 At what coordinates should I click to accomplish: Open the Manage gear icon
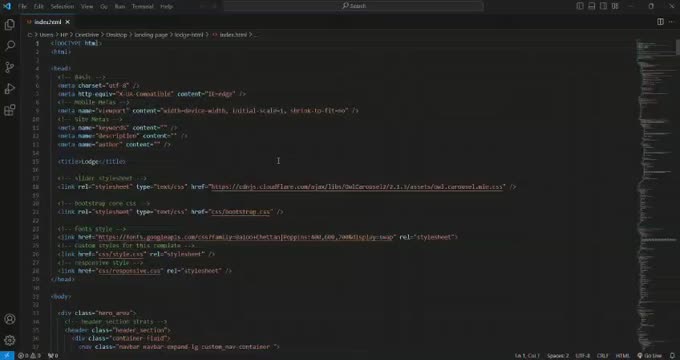10,340
